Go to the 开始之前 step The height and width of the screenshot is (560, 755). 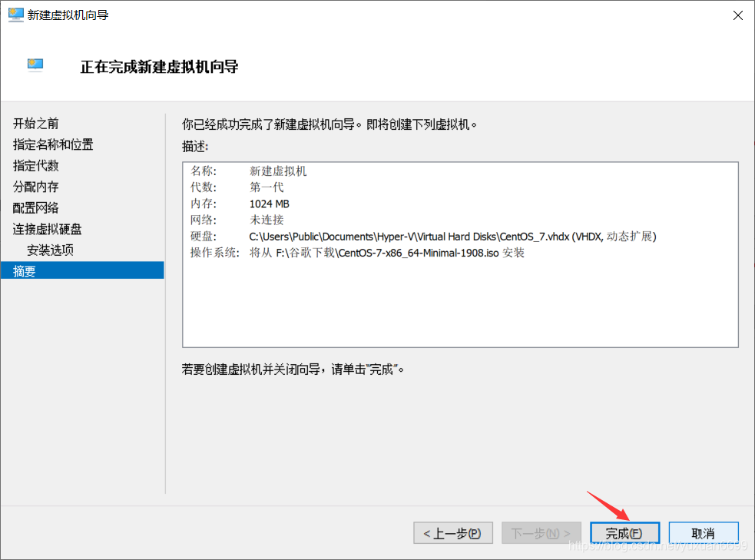(35, 124)
